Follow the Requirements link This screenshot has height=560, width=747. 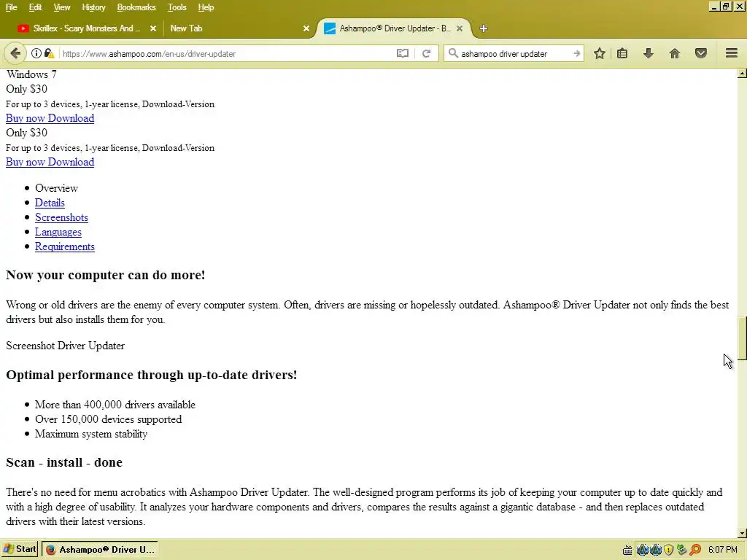click(65, 246)
